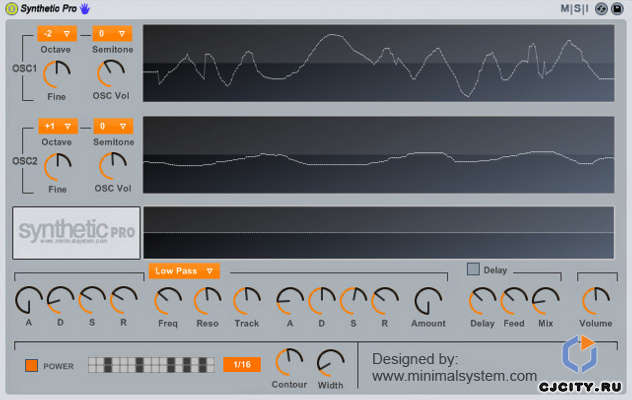Image resolution: width=632 pixels, height=400 pixels.
Task: Open the OSC1 Semitone dropdown
Action: 112,33
